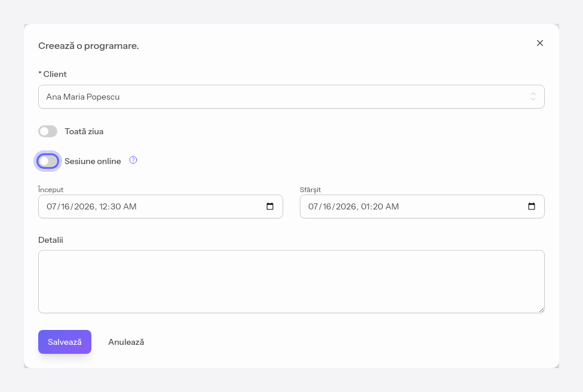Viewport: 583px width, 392px height.
Task: Click the Sfârșit date-time field
Action: [x=422, y=206]
